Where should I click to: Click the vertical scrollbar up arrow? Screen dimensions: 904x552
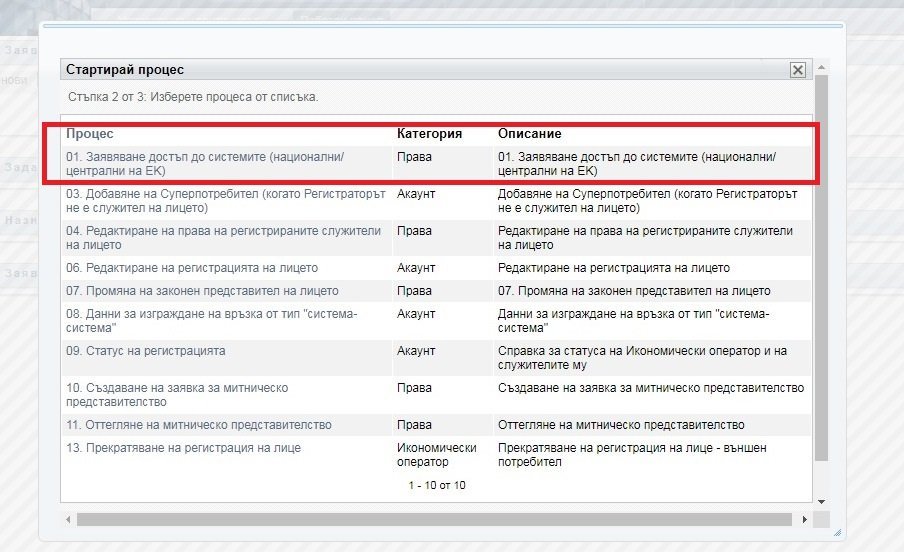821,66
